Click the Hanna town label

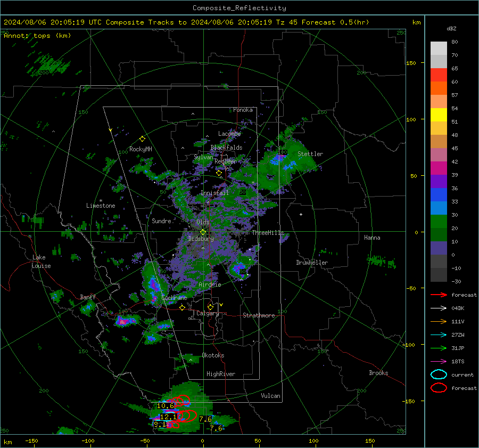click(x=372, y=238)
